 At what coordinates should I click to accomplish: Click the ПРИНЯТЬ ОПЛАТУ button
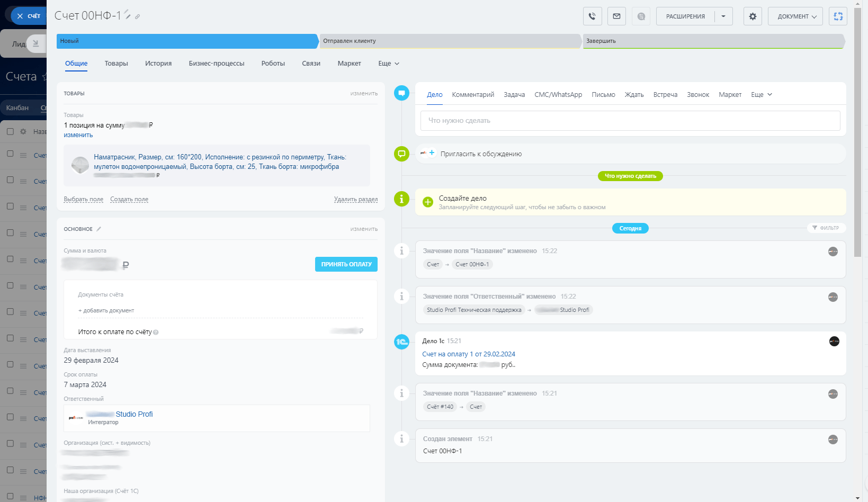pos(346,264)
